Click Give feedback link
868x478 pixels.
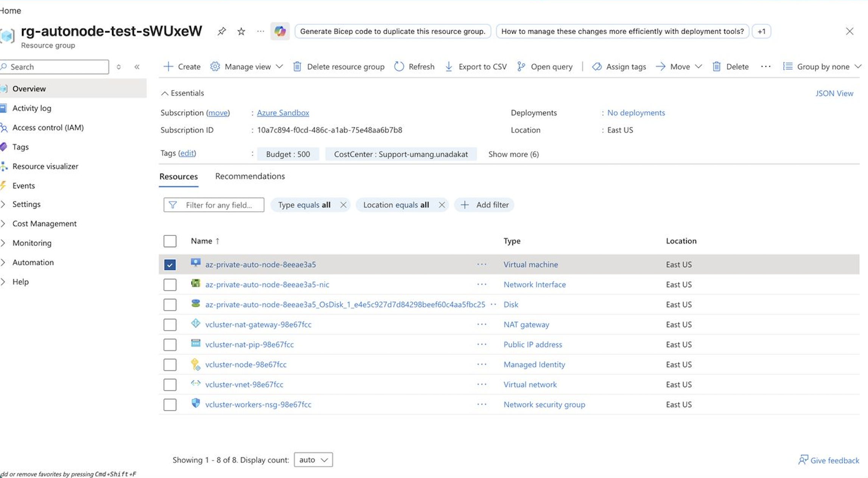(x=829, y=460)
